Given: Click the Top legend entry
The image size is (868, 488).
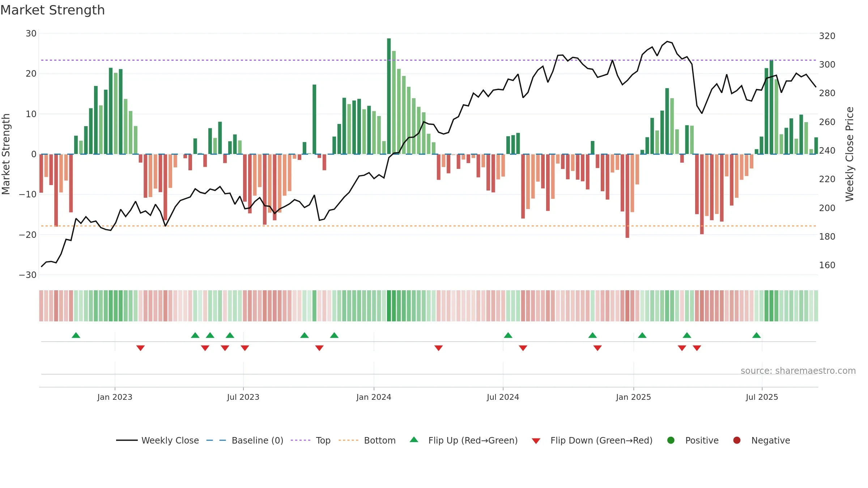Looking at the screenshot, I should point(311,440).
